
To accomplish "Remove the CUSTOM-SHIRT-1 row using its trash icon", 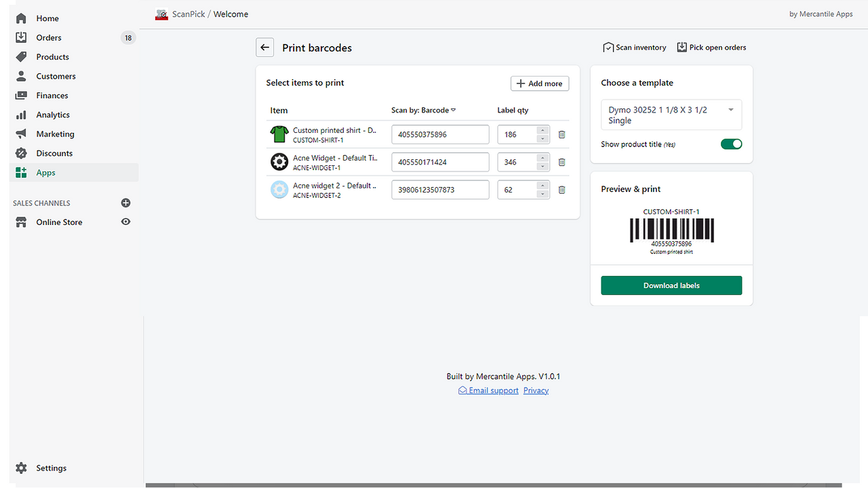I will [561, 134].
